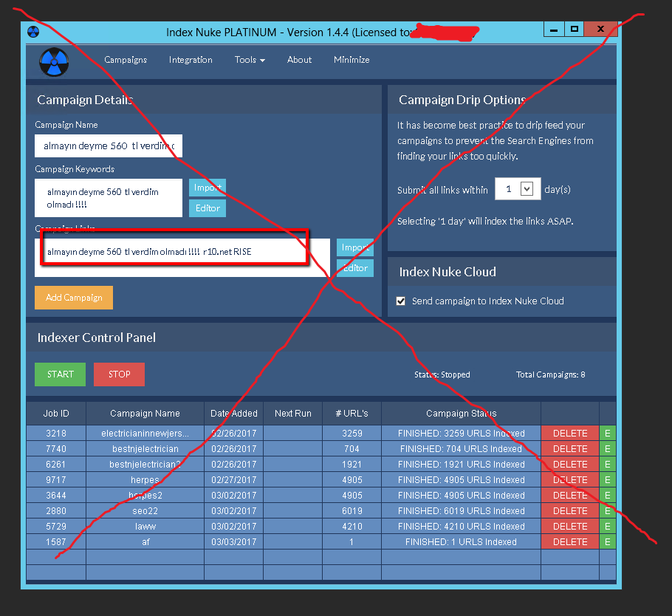Click the green E button for job 3644
Screen dimensions: 672x616
(608, 495)
